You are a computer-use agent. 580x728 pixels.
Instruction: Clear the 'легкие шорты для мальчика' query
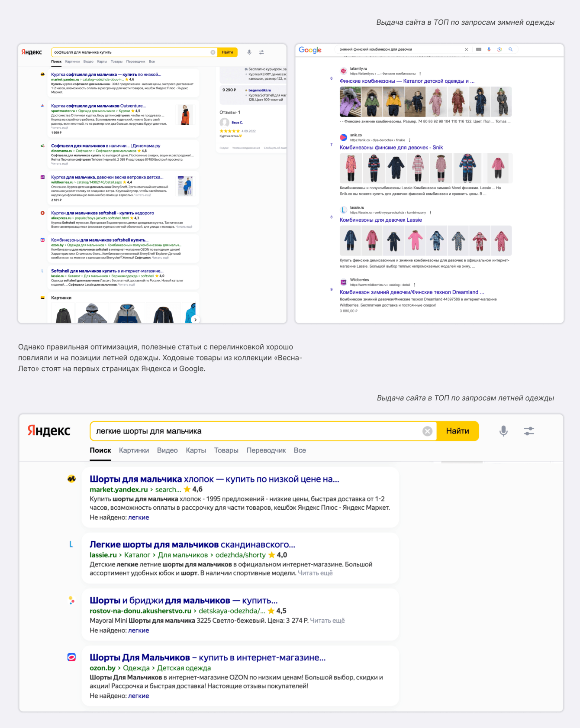click(427, 431)
